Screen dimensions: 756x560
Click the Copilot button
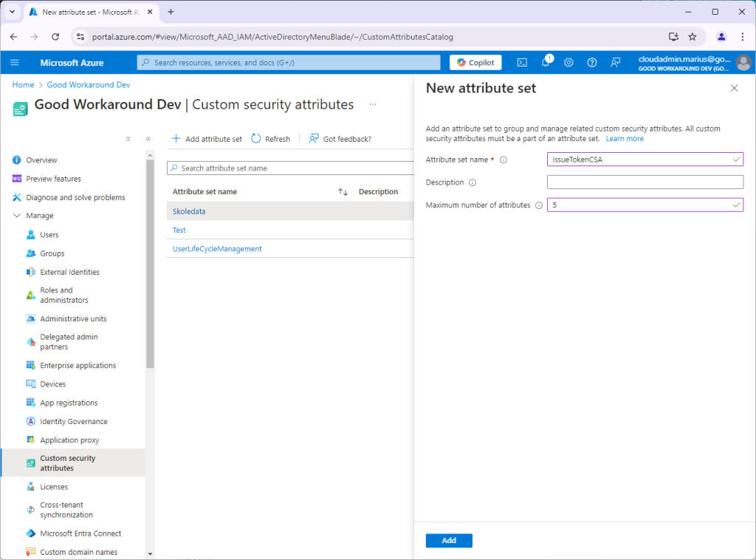pyautogui.click(x=475, y=63)
